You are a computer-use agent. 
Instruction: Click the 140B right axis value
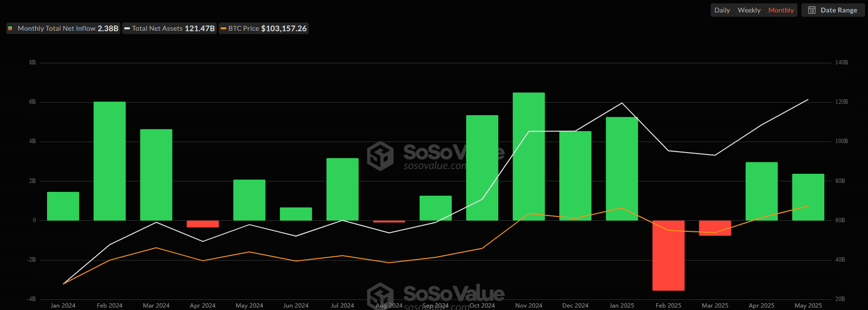(x=841, y=62)
